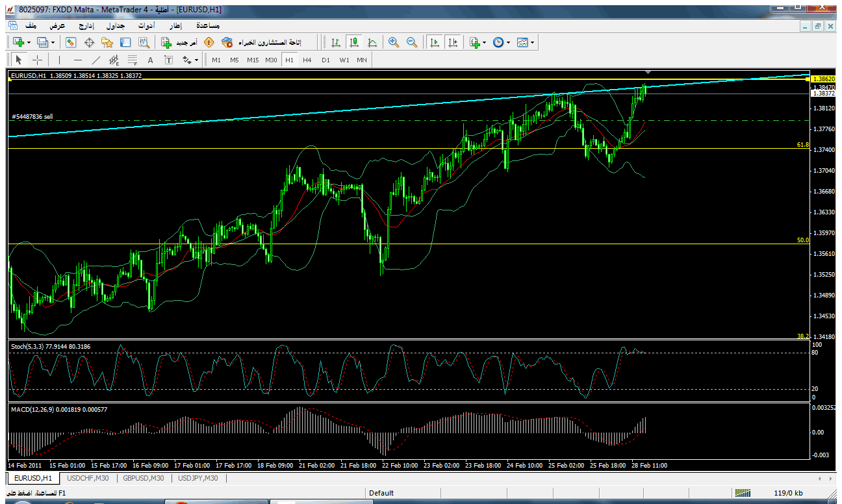Activate the crosshair cursor

tap(37, 60)
